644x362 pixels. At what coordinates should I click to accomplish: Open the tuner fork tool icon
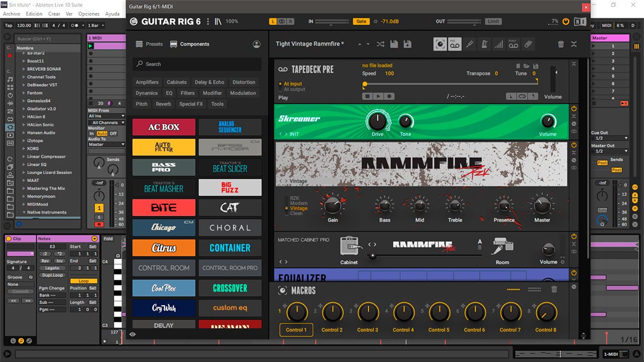470,44
